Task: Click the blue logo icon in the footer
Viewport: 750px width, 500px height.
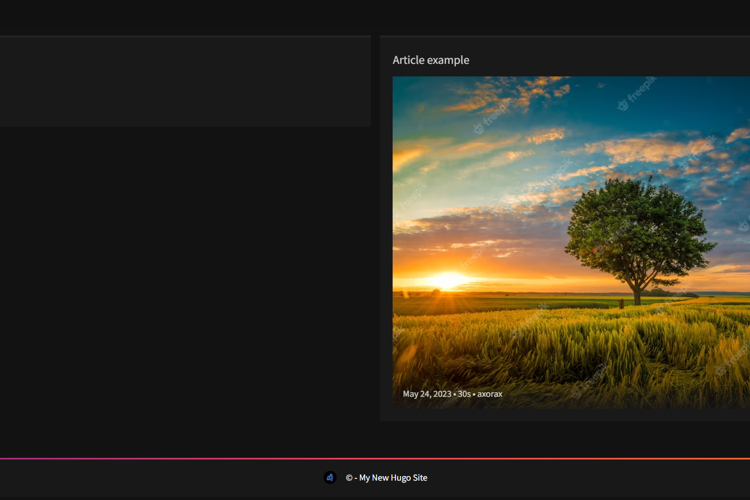Action: pyautogui.click(x=330, y=478)
